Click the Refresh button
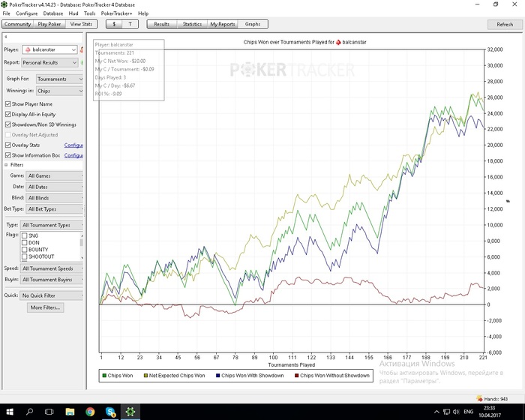This screenshot has width=525, height=420. tap(505, 24)
